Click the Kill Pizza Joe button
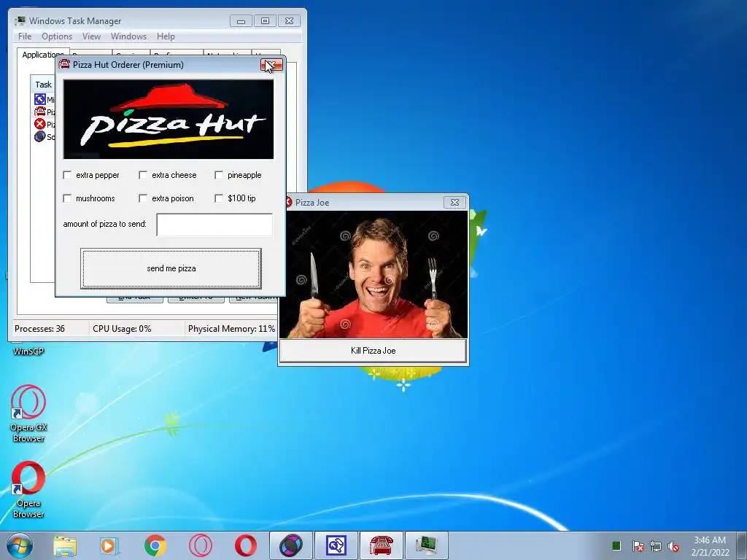 click(x=373, y=351)
